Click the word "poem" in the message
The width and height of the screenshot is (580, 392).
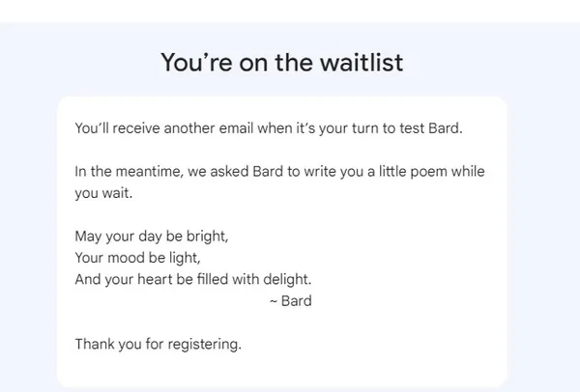tap(428, 172)
